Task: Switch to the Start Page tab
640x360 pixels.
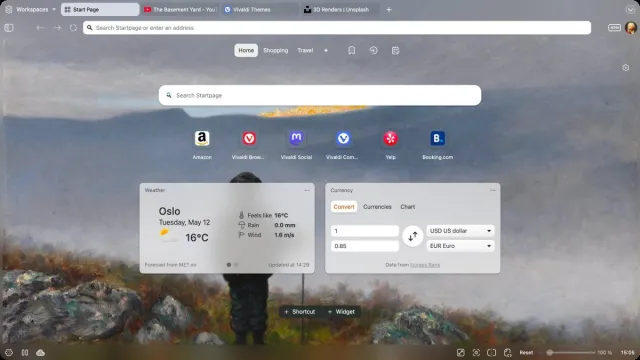Action: click(x=100, y=9)
